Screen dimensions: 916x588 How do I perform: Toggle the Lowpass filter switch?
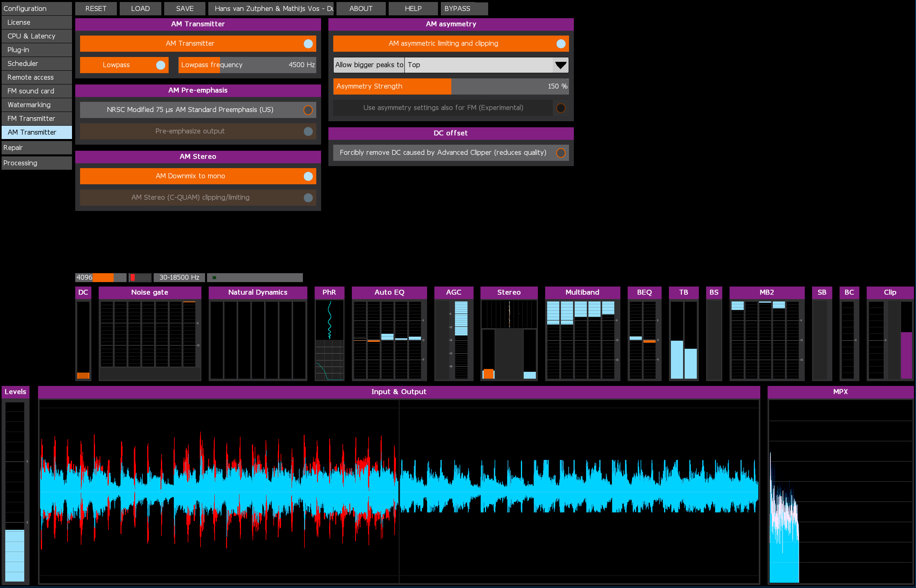(x=124, y=65)
